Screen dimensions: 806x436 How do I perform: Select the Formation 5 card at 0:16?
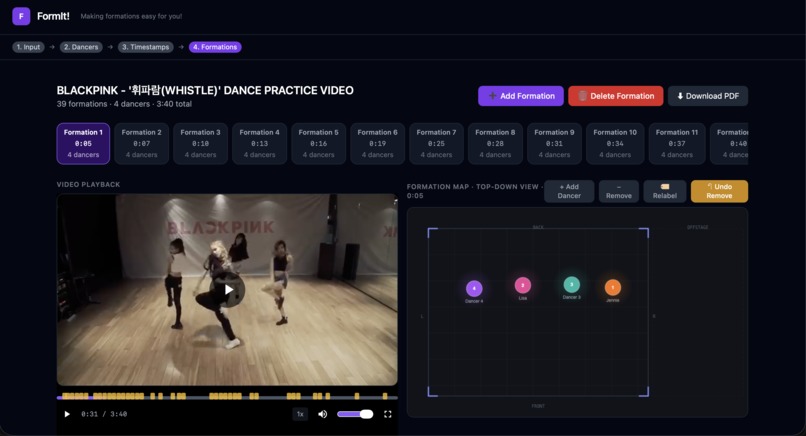point(319,143)
